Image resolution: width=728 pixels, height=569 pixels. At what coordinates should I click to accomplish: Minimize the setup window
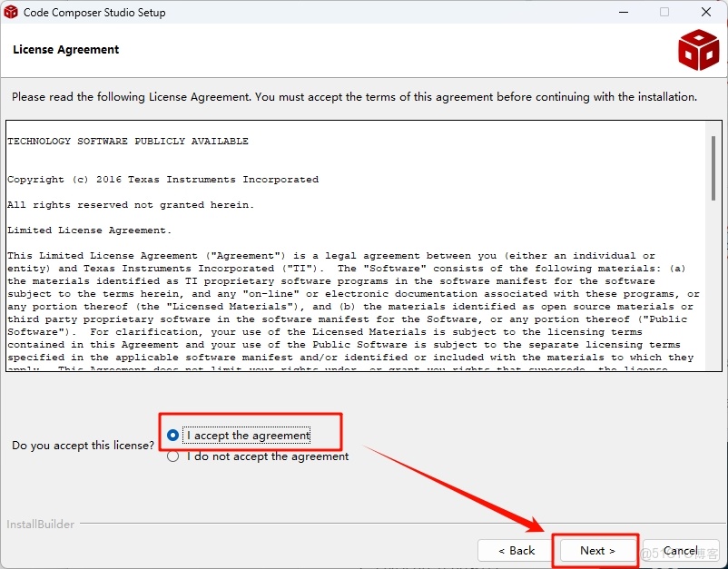pyautogui.click(x=624, y=12)
